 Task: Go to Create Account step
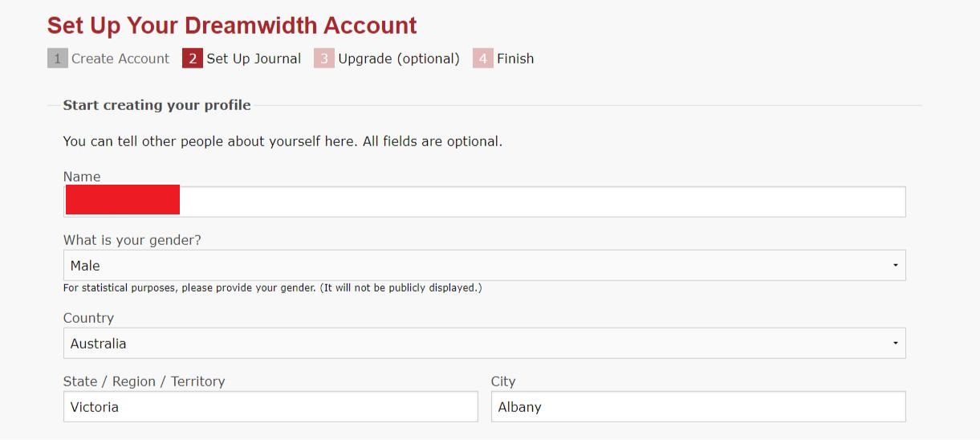pos(120,59)
